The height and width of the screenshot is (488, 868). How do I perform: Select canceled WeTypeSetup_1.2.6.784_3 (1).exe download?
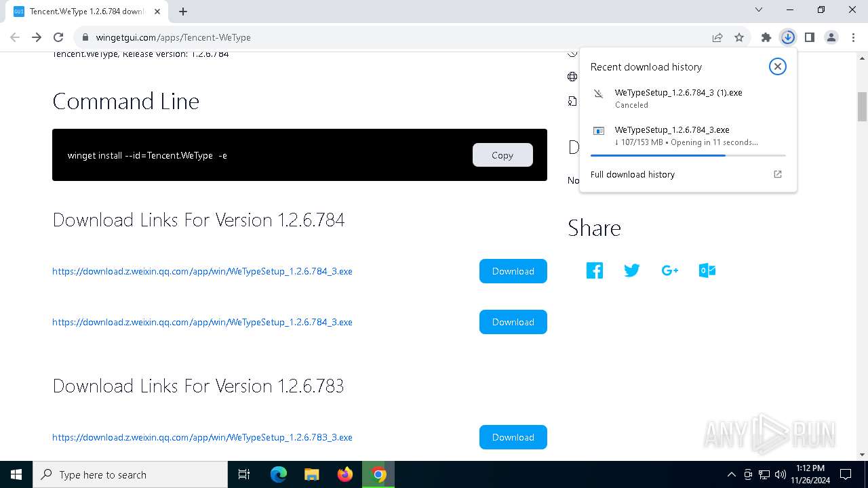coord(688,98)
